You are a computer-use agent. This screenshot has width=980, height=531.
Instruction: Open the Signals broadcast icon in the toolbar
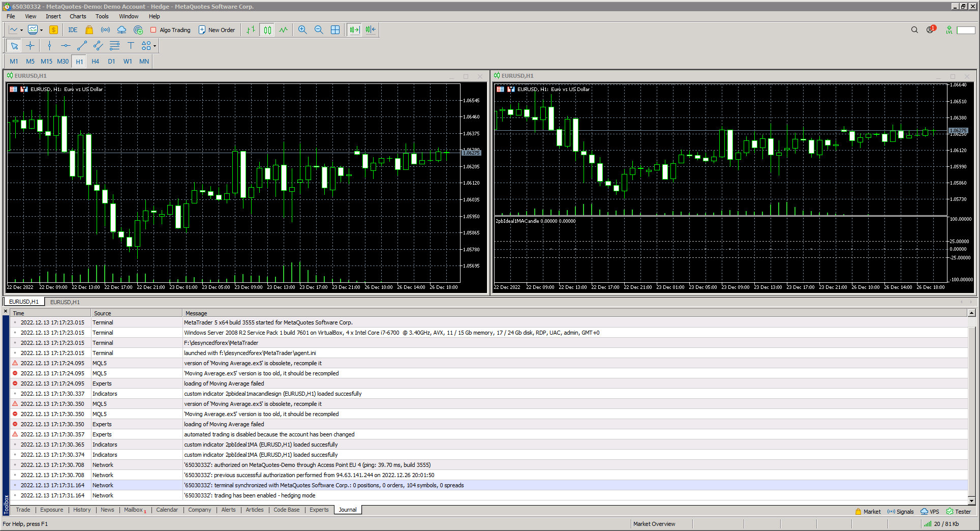click(105, 30)
